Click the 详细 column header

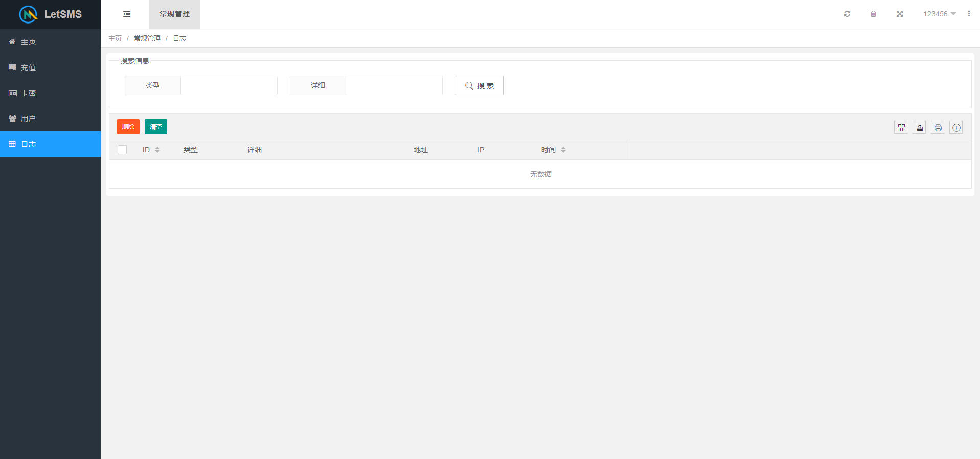(255, 150)
